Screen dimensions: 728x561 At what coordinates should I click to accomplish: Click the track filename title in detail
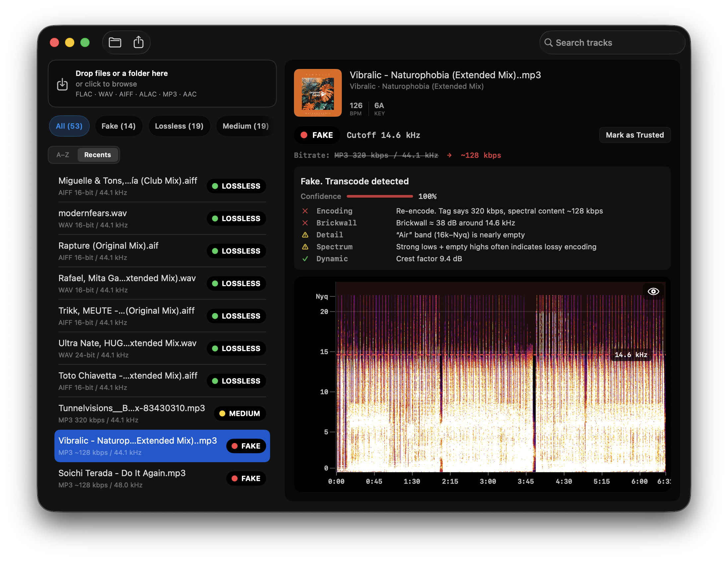pos(445,75)
